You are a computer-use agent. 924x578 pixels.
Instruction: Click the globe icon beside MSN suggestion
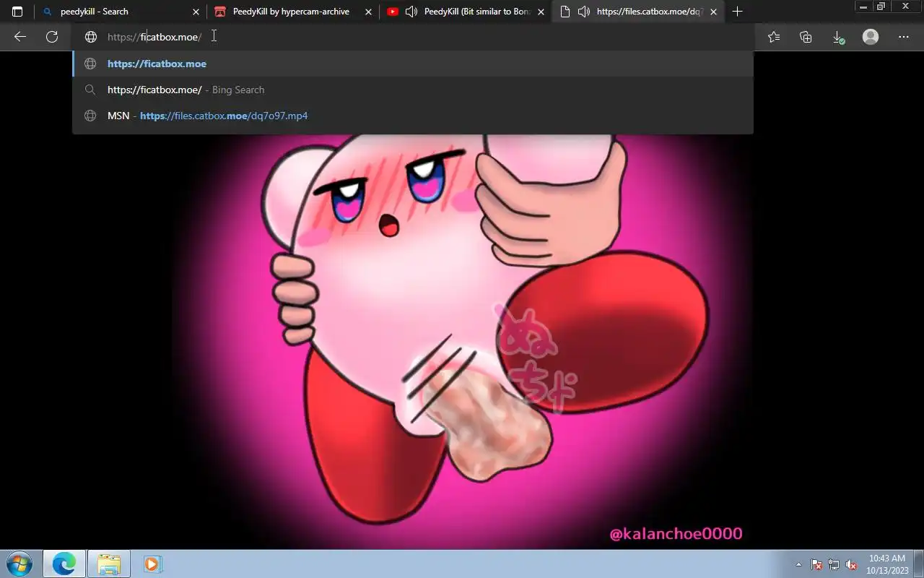click(x=90, y=116)
